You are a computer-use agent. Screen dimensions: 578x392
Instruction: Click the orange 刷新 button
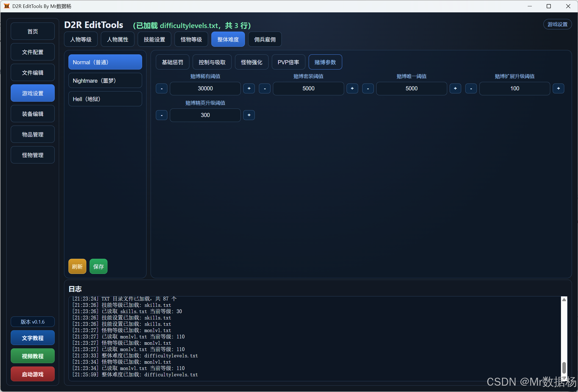77,266
